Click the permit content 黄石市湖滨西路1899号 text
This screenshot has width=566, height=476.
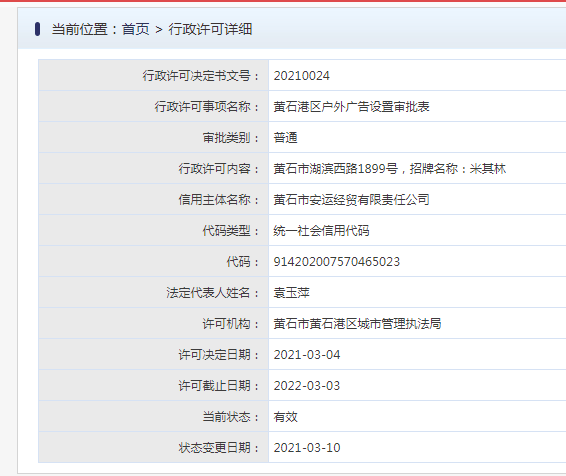coord(336,169)
